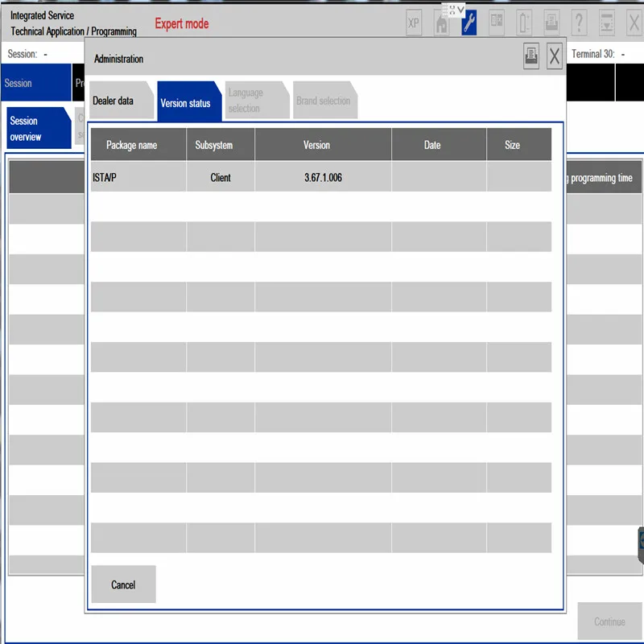Open the Brand selection tab
This screenshot has width=644, height=644.
click(325, 101)
